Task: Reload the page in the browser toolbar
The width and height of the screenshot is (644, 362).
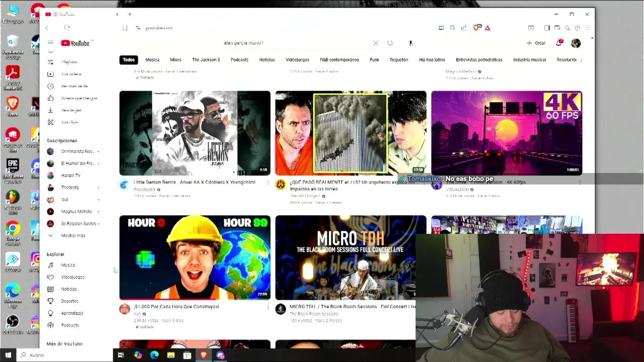Action: point(67,28)
